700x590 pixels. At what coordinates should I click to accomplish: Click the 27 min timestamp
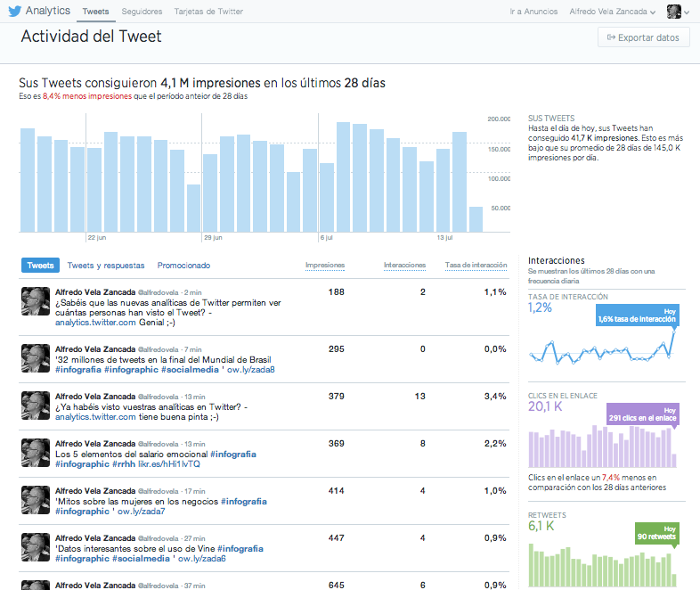coord(195,538)
